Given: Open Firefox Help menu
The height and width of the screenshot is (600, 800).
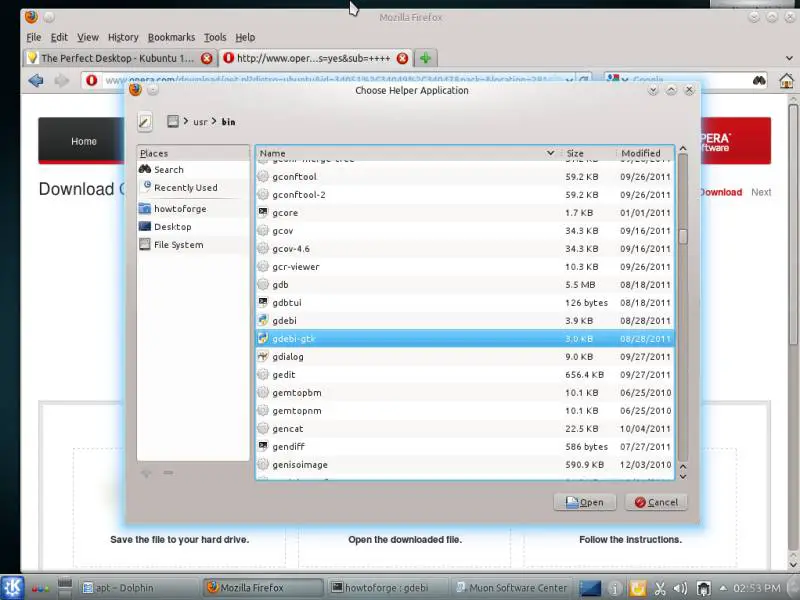Looking at the screenshot, I should [x=245, y=37].
